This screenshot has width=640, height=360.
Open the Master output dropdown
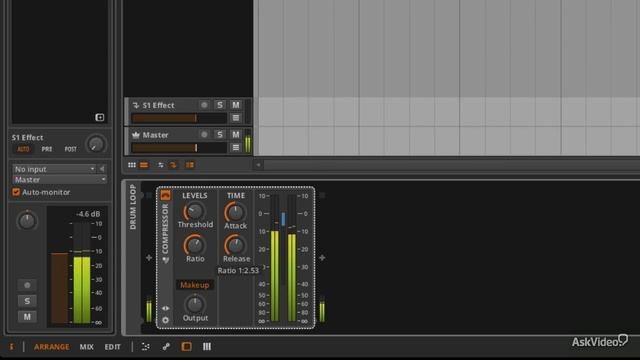click(x=60, y=180)
